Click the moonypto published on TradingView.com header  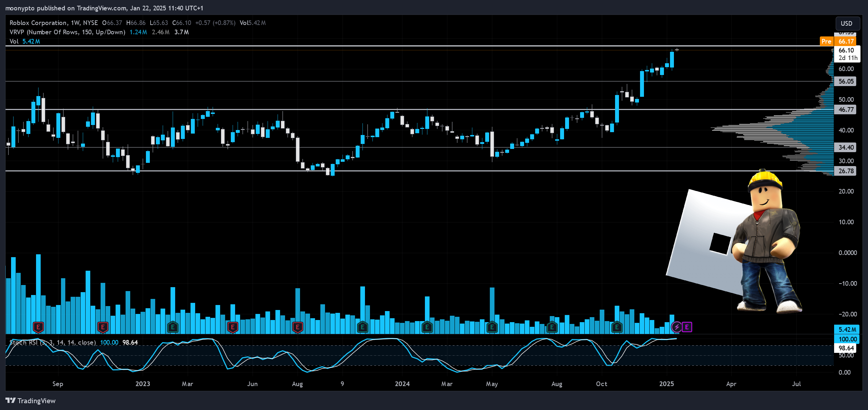[104, 8]
